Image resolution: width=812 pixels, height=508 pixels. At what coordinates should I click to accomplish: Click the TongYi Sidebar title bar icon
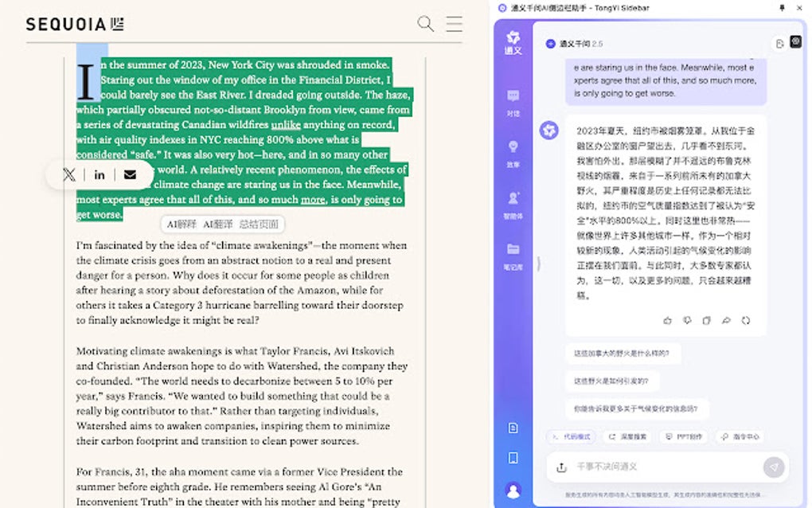[502, 8]
